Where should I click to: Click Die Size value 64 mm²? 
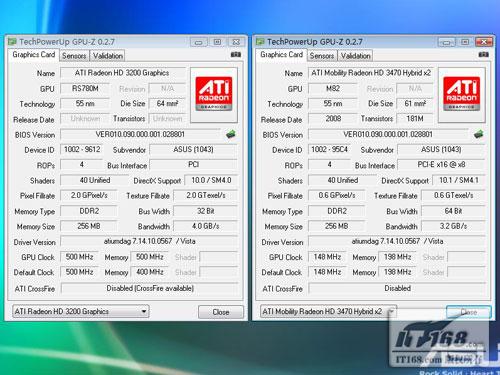pos(167,104)
